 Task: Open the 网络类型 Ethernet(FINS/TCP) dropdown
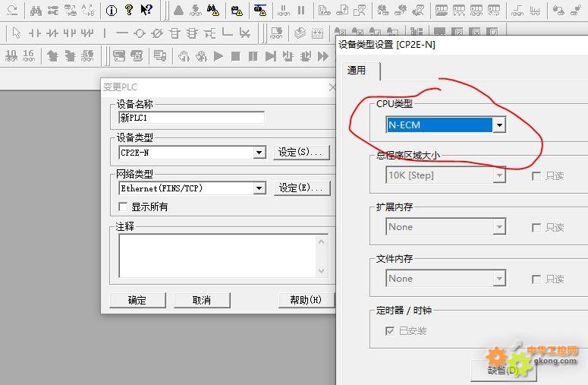tap(259, 188)
